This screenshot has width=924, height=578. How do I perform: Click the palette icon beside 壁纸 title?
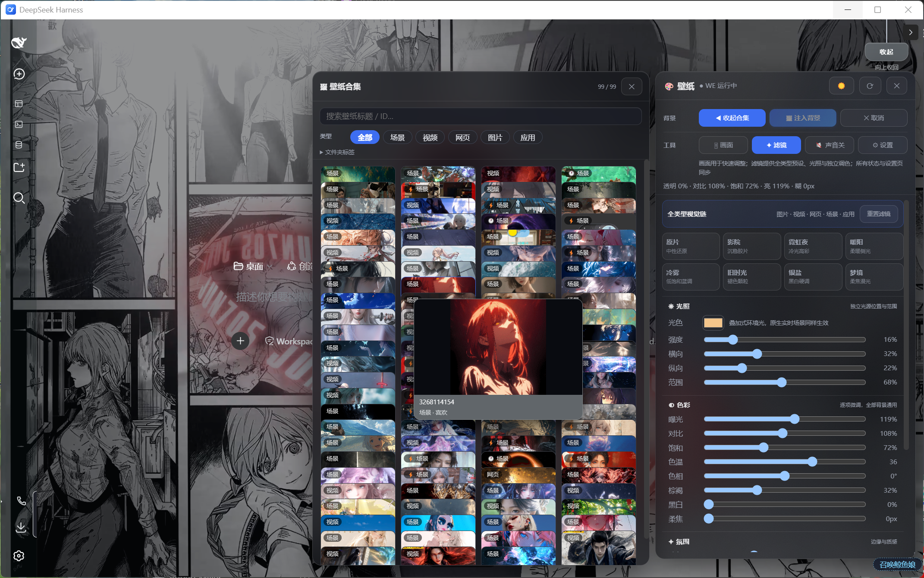(x=669, y=86)
